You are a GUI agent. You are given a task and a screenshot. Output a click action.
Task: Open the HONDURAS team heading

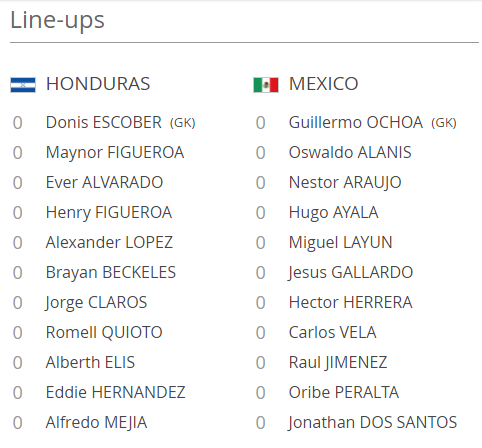[98, 84]
